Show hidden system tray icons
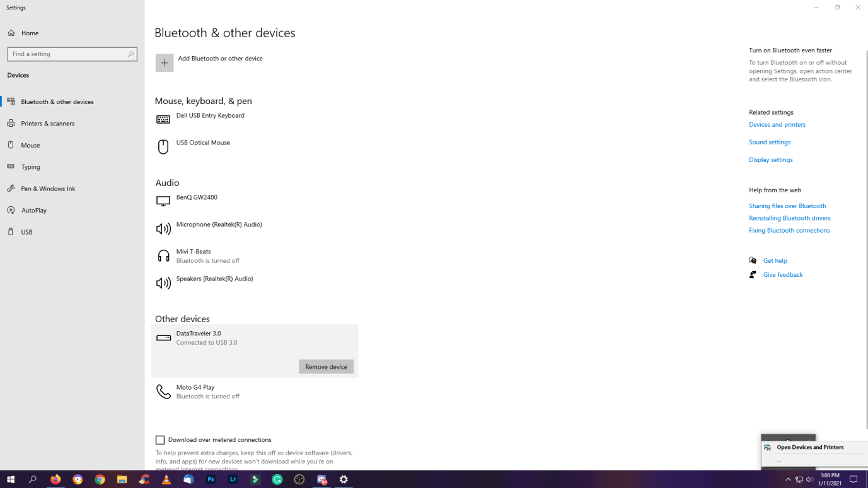 click(x=788, y=480)
